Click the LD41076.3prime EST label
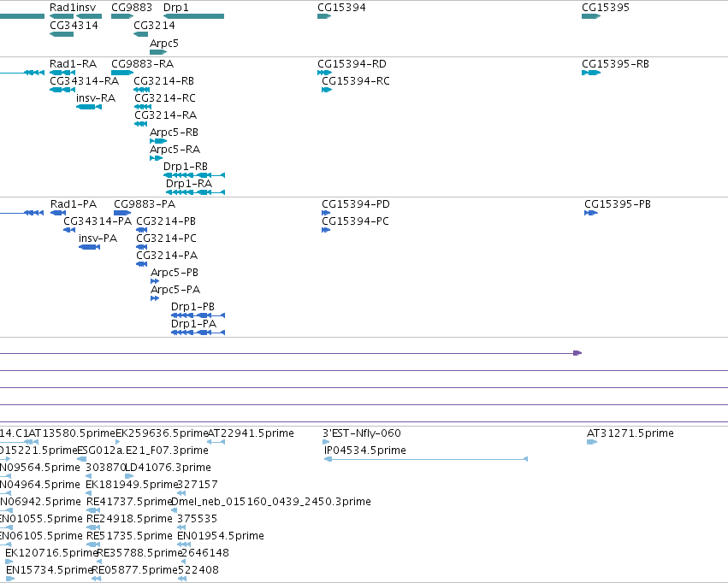This screenshot has width=728, height=583. click(168, 468)
